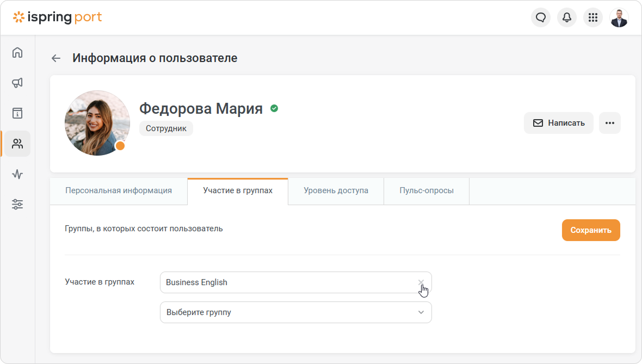Click the Участие в группах field label
The image size is (642, 364).
pos(100,282)
